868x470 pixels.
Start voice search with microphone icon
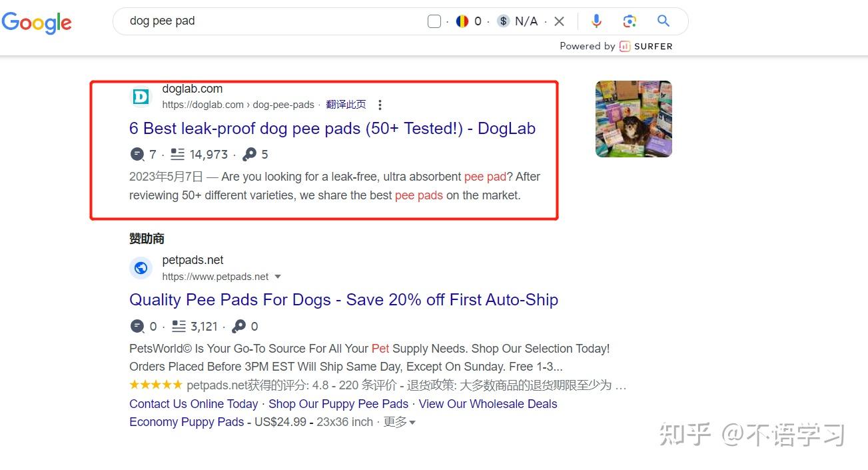point(596,21)
